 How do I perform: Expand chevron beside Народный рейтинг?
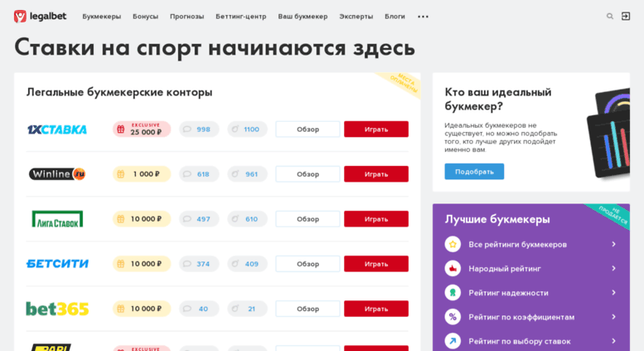(613, 268)
